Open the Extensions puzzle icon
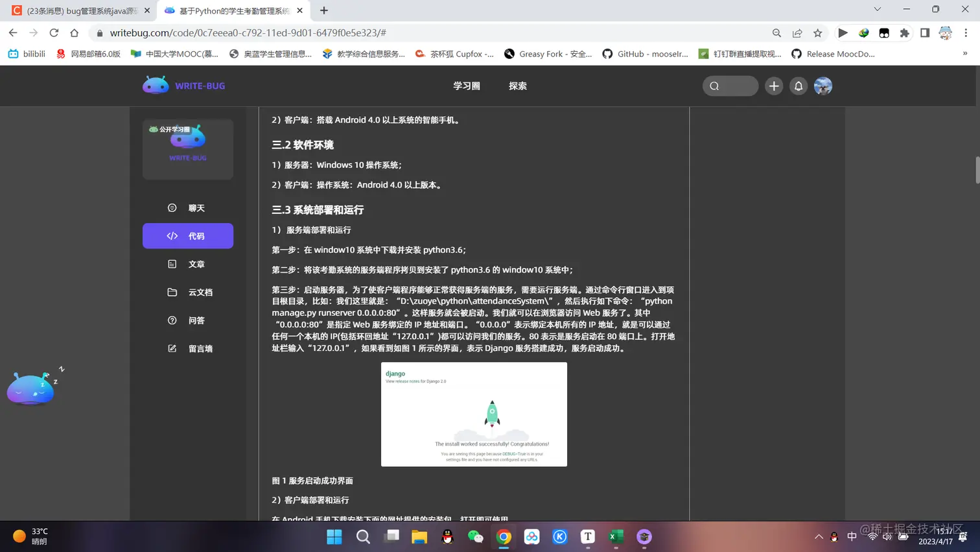 (904, 32)
